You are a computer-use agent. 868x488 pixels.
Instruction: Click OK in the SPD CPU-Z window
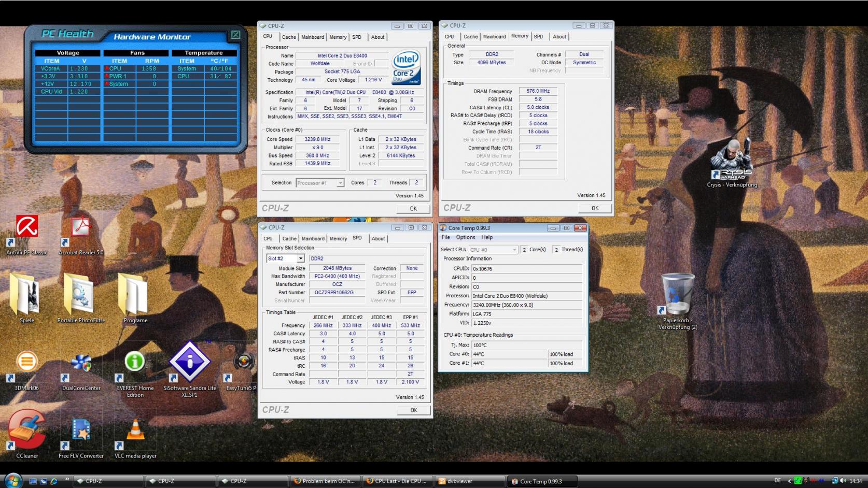click(413, 410)
